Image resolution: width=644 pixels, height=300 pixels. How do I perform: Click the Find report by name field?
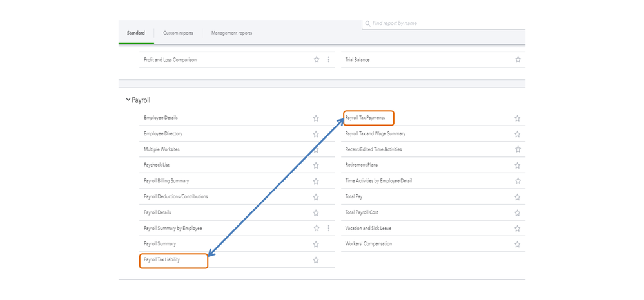tap(445, 23)
